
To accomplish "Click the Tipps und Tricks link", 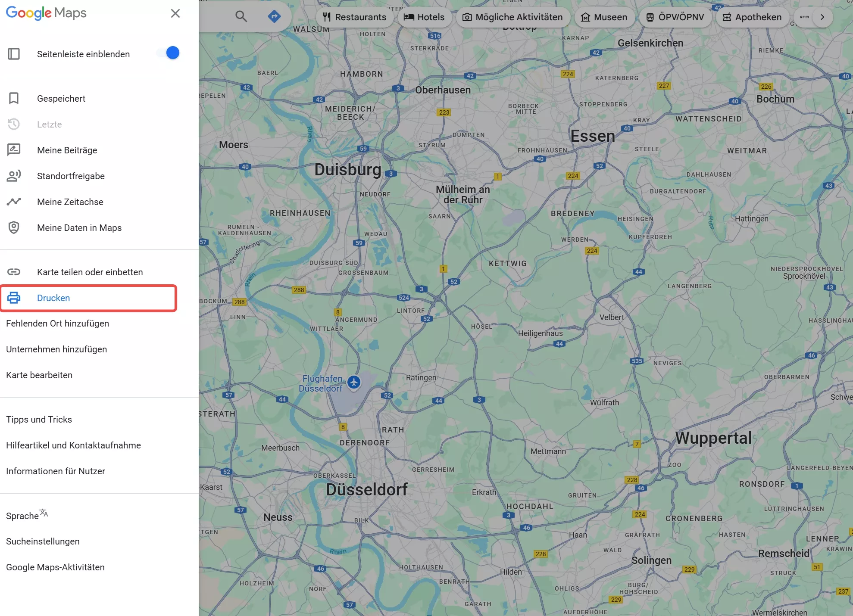I will [x=39, y=419].
